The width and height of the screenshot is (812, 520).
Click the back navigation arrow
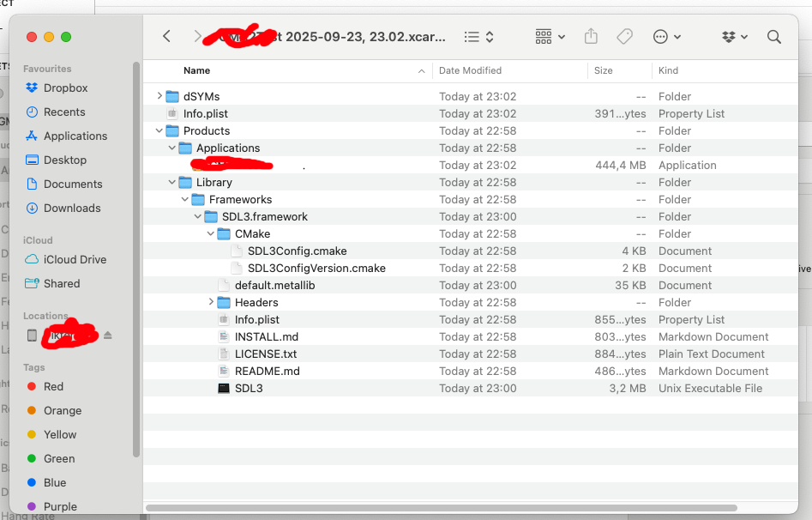pyautogui.click(x=167, y=37)
